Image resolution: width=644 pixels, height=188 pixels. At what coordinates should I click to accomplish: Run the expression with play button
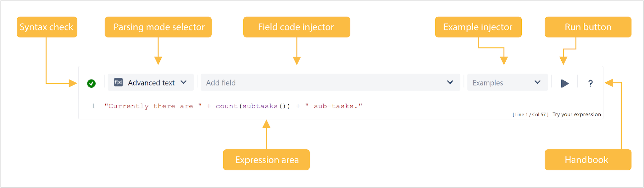click(x=565, y=83)
